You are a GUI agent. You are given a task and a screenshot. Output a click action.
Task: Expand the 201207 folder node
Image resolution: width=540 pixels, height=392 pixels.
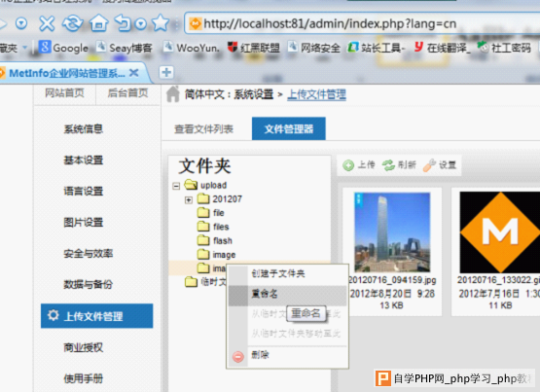click(x=189, y=200)
